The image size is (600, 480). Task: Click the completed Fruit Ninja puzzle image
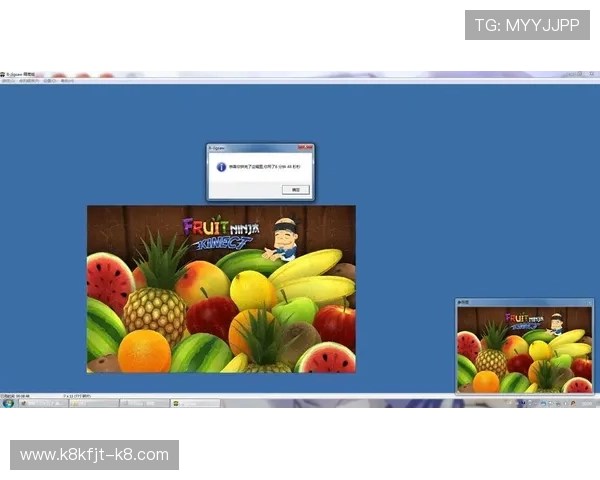click(x=221, y=289)
